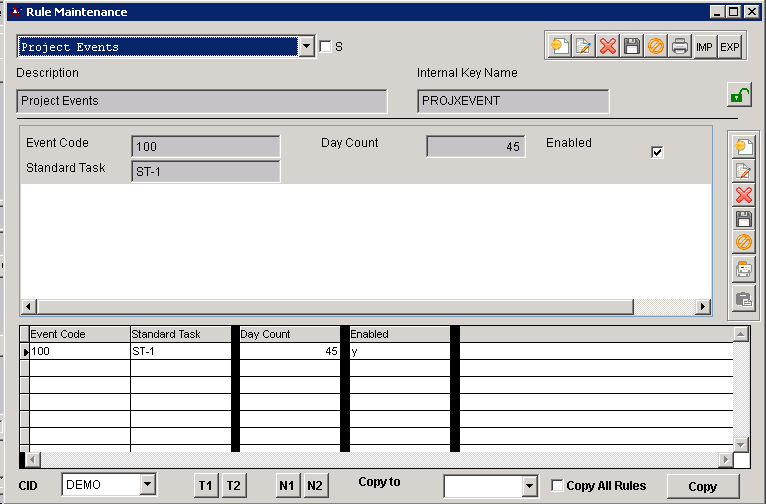Image resolution: width=766 pixels, height=504 pixels.
Task: Click the red X delete icon in top toolbar
Action: [x=607, y=47]
